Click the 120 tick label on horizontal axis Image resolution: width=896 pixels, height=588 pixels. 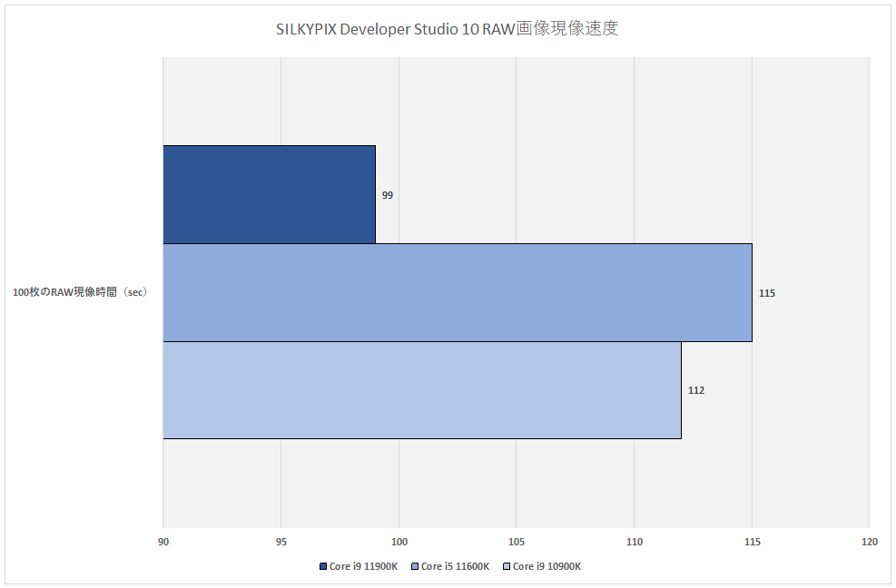coord(869,543)
